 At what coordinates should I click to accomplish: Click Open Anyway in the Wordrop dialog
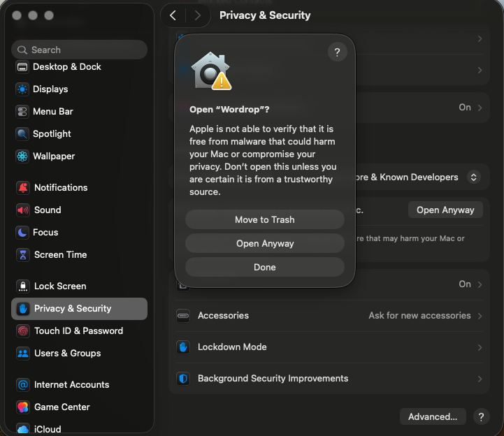[265, 244]
